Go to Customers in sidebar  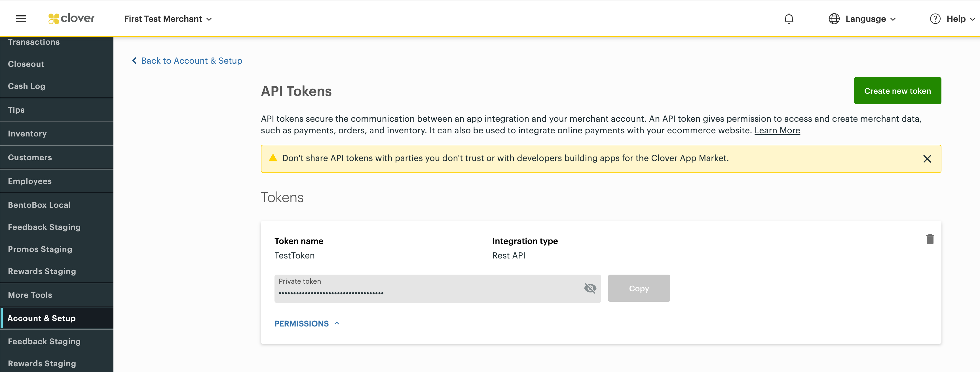pyautogui.click(x=30, y=157)
